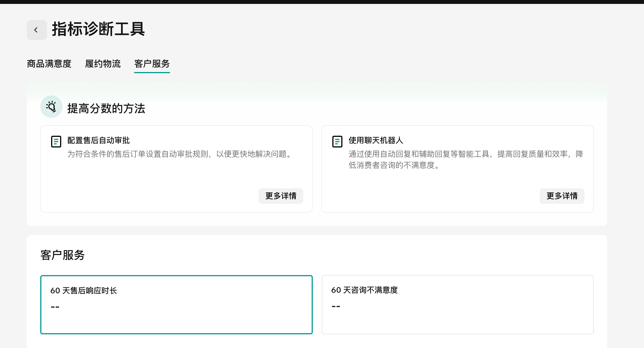Click the -- value under 售后响应时长
Screen dimensions: 644x348
55,307
